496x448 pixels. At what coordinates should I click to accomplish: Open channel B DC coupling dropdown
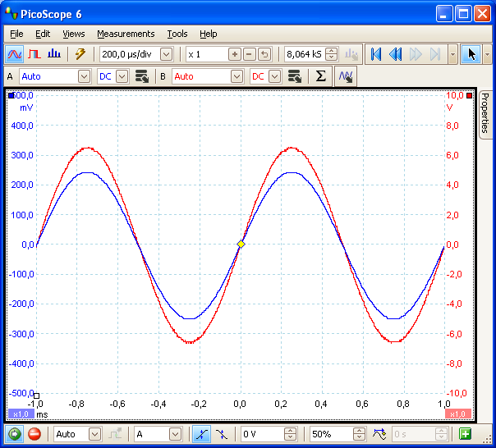click(275, 76)
